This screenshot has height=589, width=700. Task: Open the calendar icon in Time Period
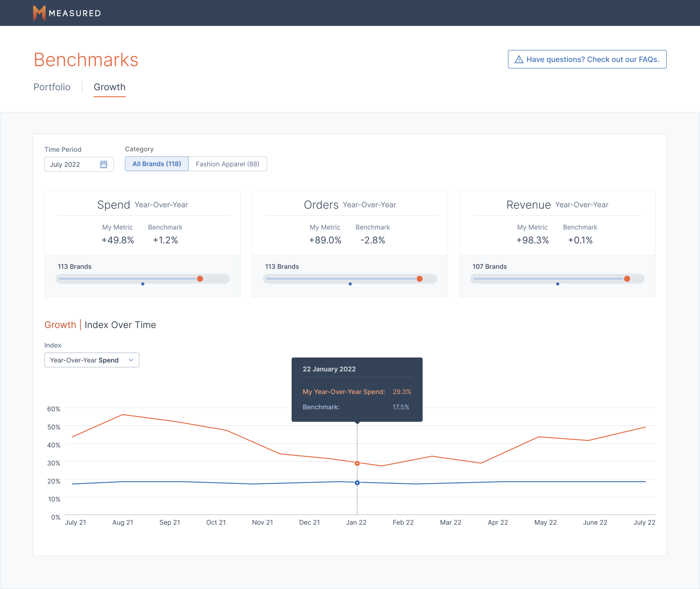pyautogui.click(x=103, y=164)
